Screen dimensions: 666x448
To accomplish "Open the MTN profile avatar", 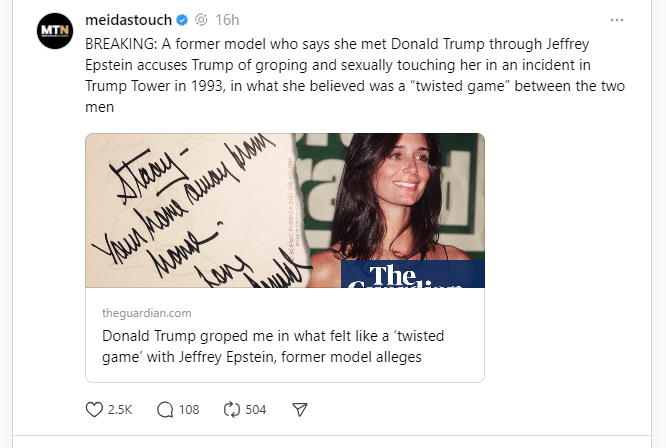I will tap(54, 33).
